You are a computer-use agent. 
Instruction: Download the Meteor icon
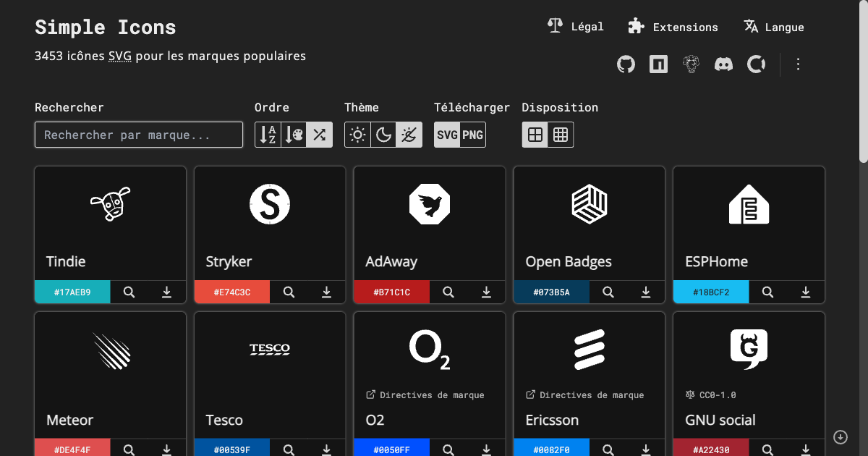[x=166, y=449]
